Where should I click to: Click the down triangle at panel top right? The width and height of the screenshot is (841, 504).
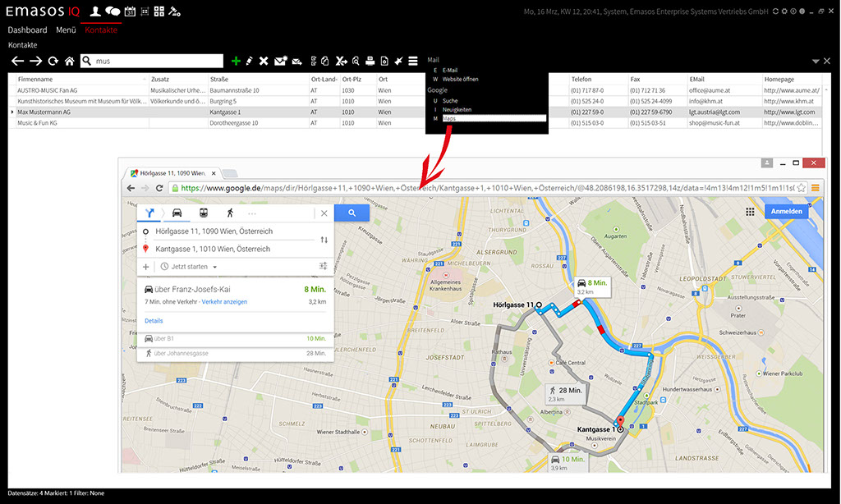point(815,62)
